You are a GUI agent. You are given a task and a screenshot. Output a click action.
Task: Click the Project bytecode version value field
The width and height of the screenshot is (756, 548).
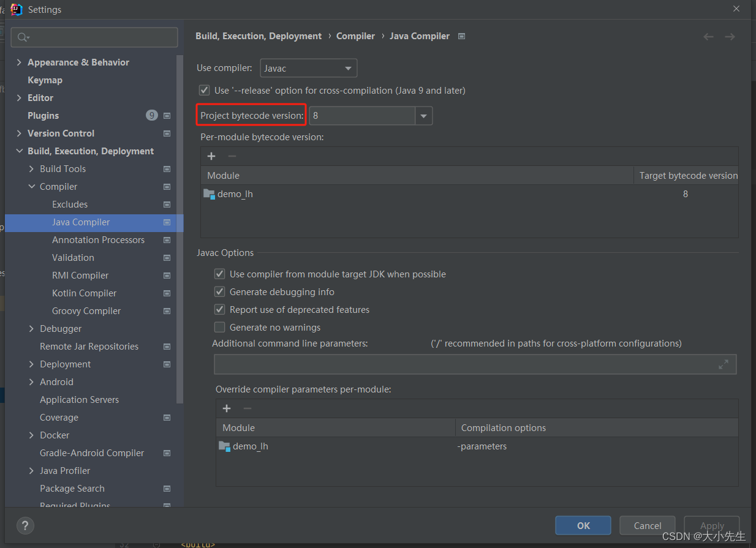click(362, 116)
